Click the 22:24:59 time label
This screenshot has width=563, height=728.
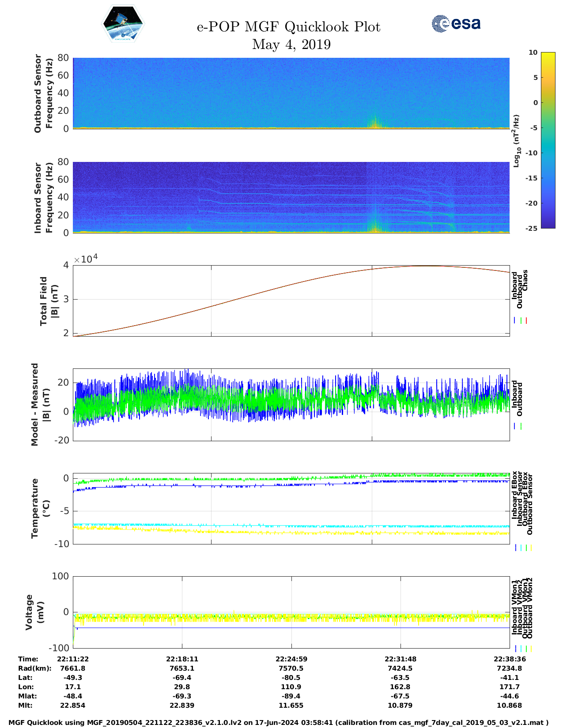tap(291, 659)
